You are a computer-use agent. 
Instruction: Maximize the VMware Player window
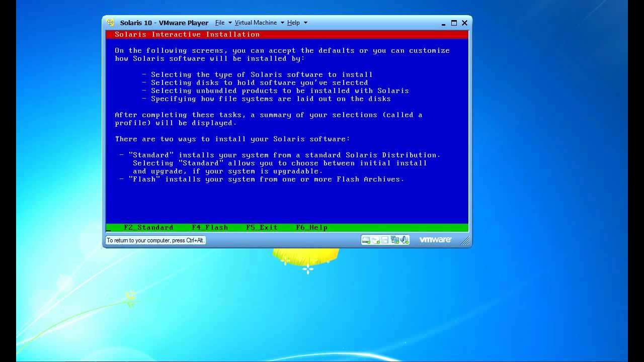454,23
